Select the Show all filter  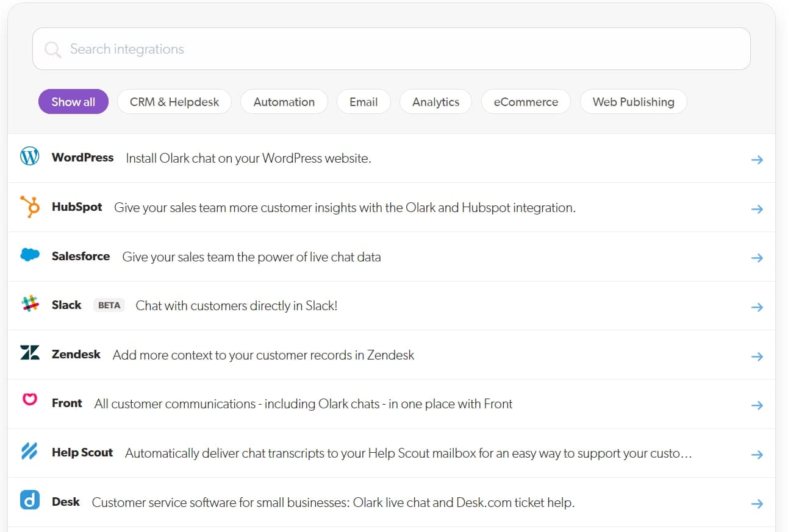[73, 102]
